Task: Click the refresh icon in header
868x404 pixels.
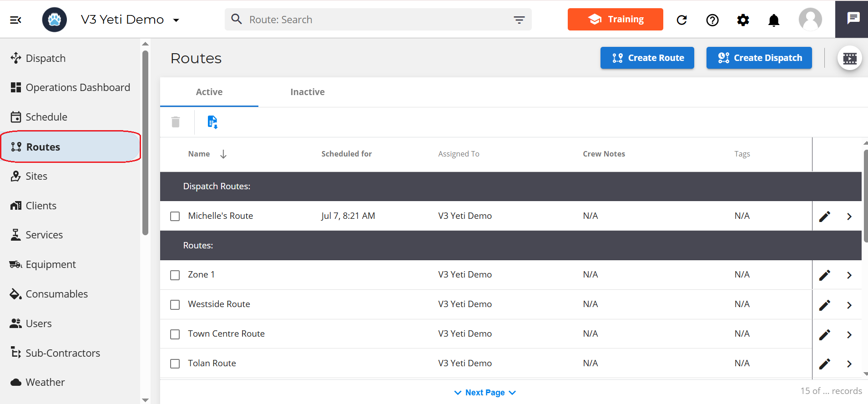Action: click(681, 20)
